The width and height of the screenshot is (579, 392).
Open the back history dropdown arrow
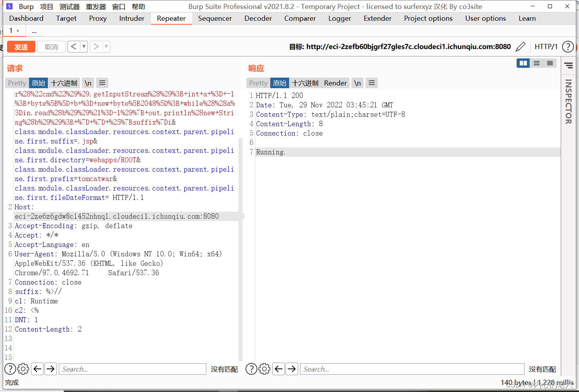84,47
